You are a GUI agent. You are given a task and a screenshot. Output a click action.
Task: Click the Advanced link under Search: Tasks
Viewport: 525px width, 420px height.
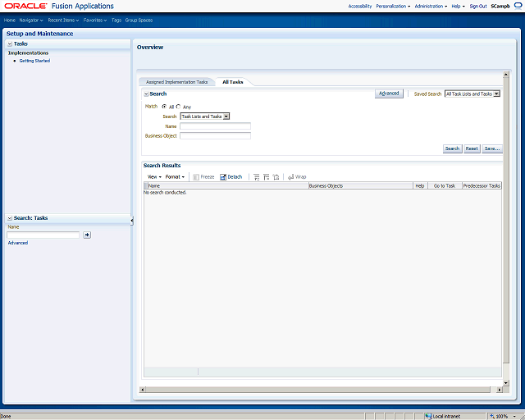(x=18, y=243)
